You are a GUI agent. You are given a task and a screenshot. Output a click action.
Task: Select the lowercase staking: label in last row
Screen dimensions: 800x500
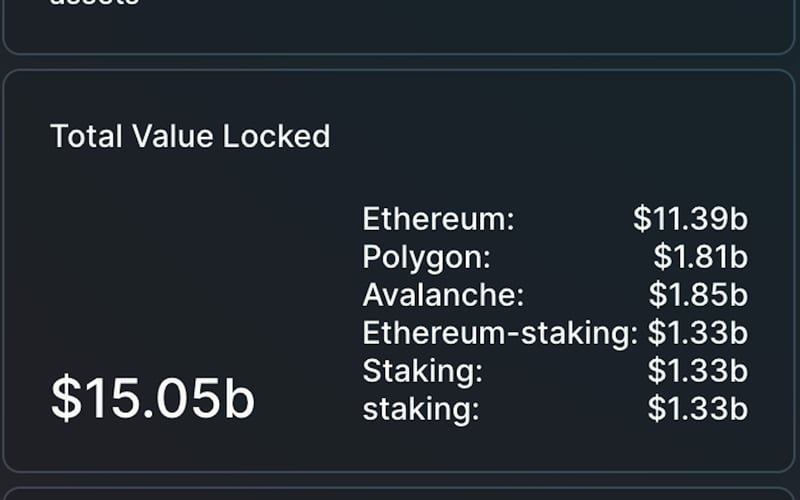coord(421,408)
